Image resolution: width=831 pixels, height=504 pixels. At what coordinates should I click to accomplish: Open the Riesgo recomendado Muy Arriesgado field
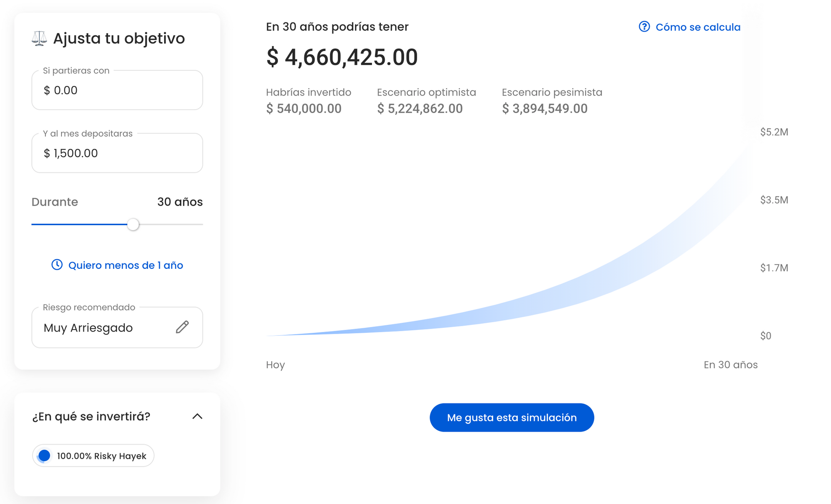point(104,328)
